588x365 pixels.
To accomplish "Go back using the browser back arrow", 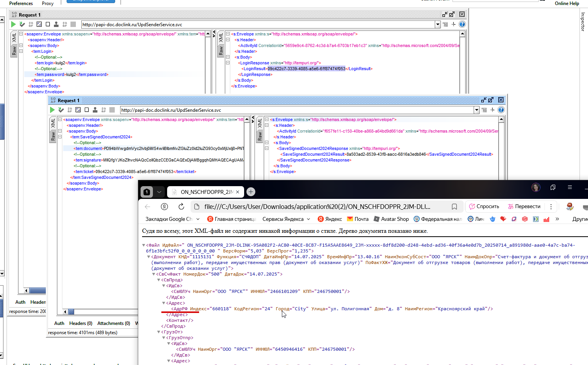I will point(147,207).
